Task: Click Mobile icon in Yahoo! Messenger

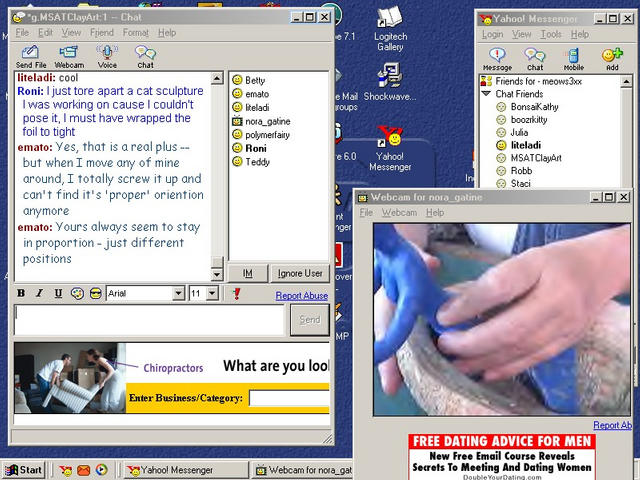Action: pyautogui.click(x=573, y=59)
